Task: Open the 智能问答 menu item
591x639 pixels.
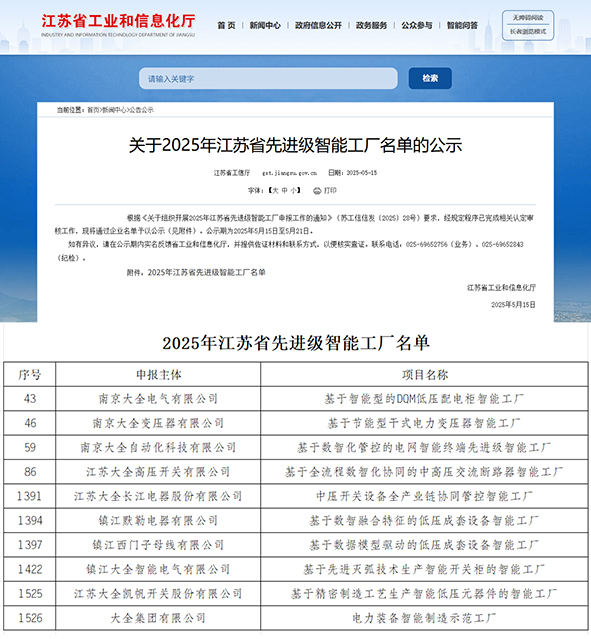Action: [462, 25]
